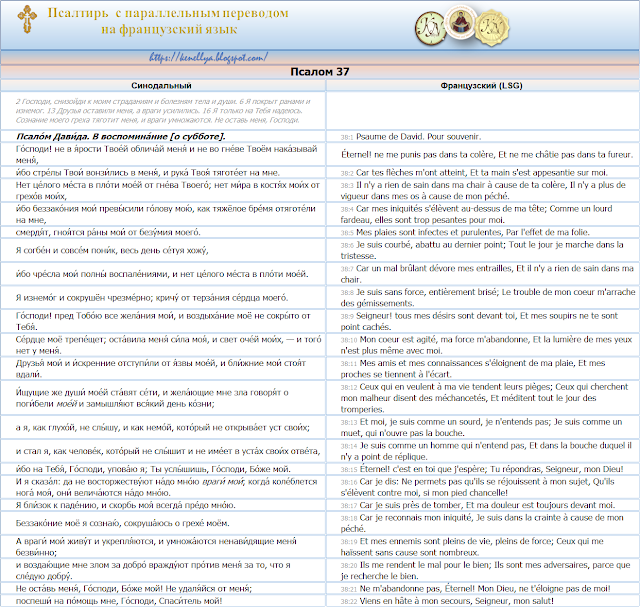Image resolution: width=640 pixels, height=607 pixels.
Task: Click verse 38:11 Mes amis et mes connaissances
Action: click(473, 368)
